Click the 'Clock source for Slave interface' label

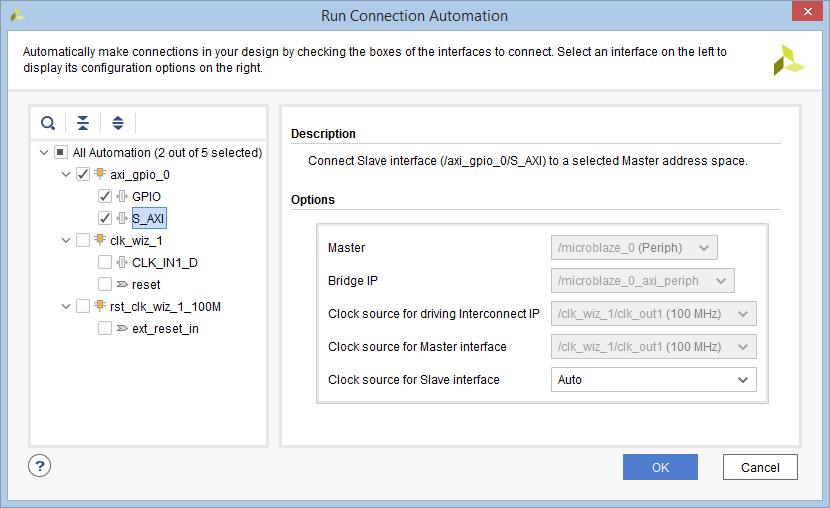click(414, 380)
